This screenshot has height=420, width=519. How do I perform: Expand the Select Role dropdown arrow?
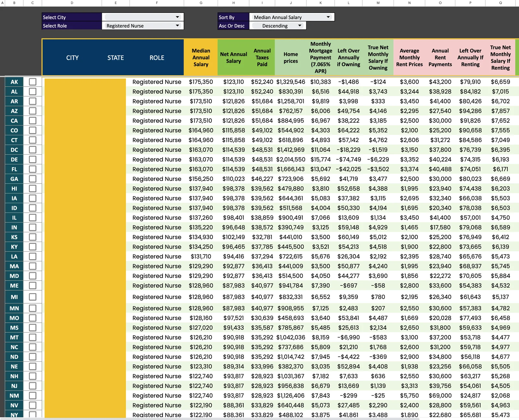[177, 26]
